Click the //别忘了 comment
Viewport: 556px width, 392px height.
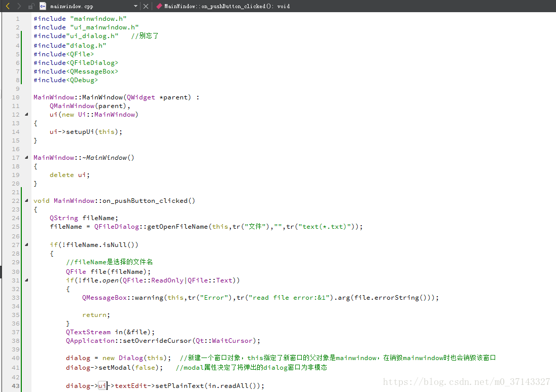click(x=145, y=36)
